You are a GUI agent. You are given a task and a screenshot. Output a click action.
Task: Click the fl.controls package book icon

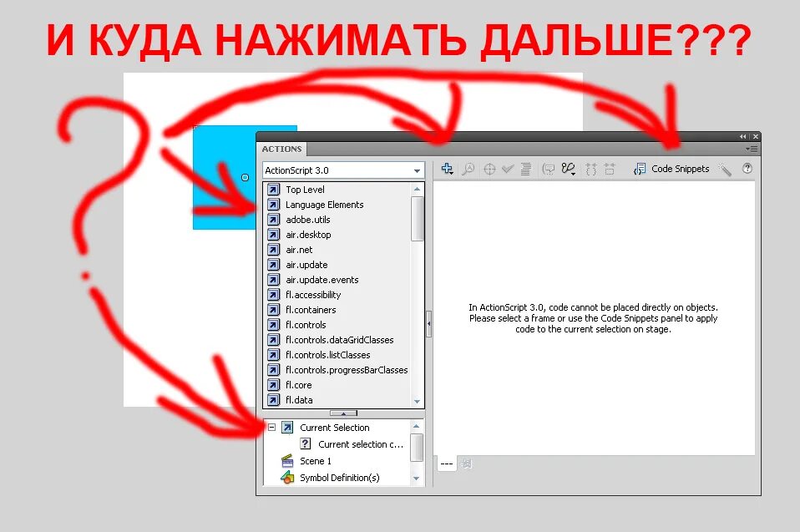click(x=273, y=325)
